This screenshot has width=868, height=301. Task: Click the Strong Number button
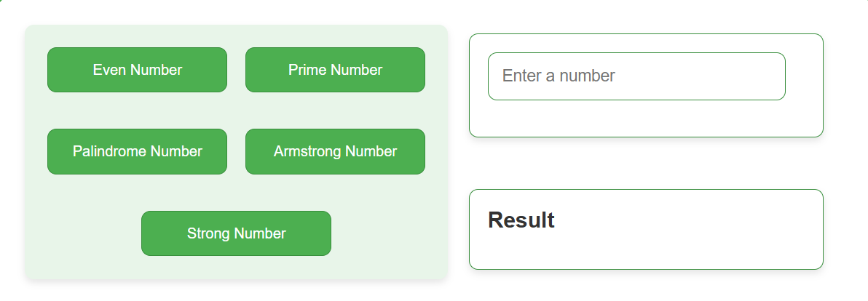point(237,233)
